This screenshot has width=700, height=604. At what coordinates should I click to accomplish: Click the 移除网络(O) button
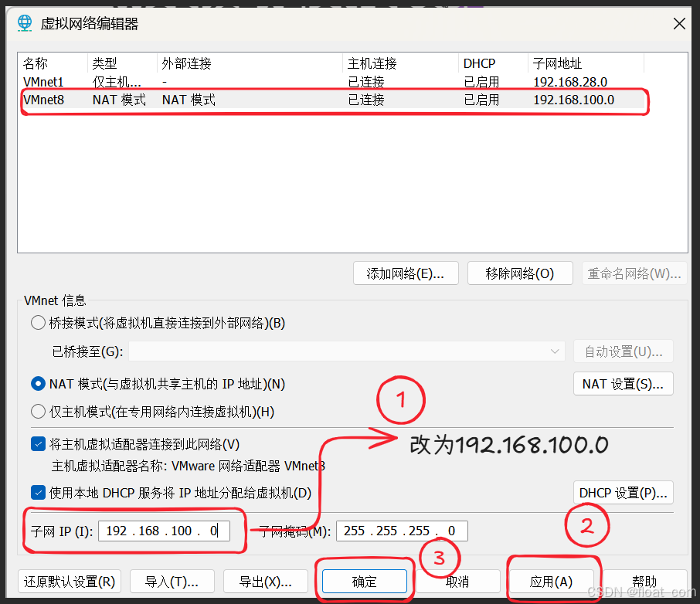click(520, 273)
